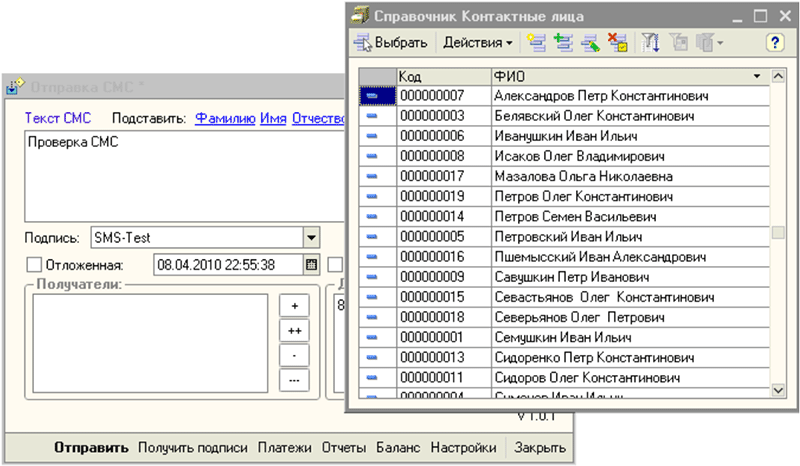Open the Действия dropdown menu

point(478,43)
